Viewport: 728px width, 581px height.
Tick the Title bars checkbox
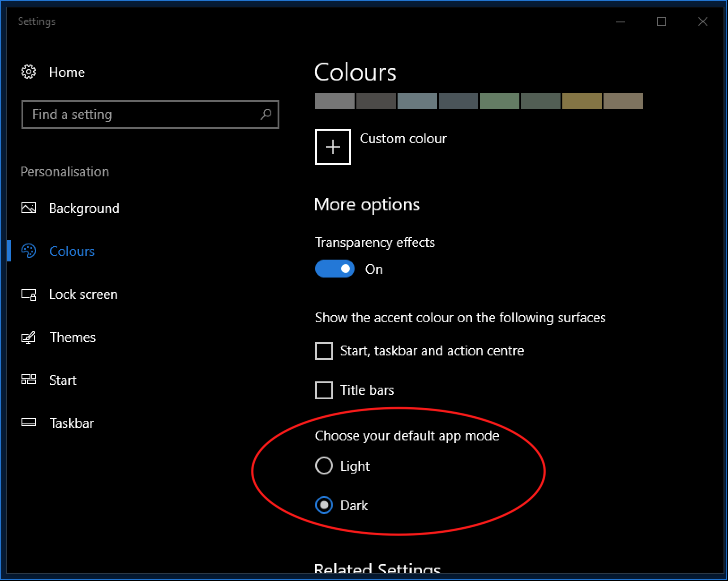click(324, 390)
